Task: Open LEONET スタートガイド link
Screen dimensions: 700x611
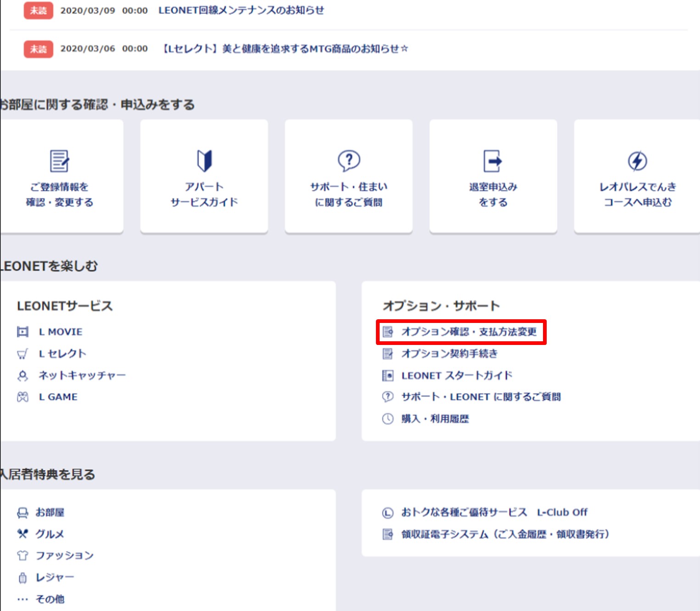Action: 456,376
